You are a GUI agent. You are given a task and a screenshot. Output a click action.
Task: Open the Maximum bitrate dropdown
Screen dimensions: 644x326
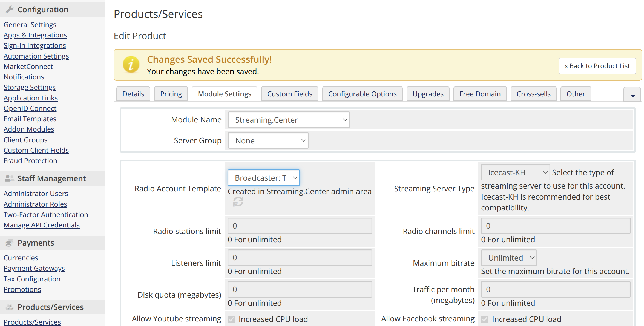pyautogui.click(x=509, y=258)
